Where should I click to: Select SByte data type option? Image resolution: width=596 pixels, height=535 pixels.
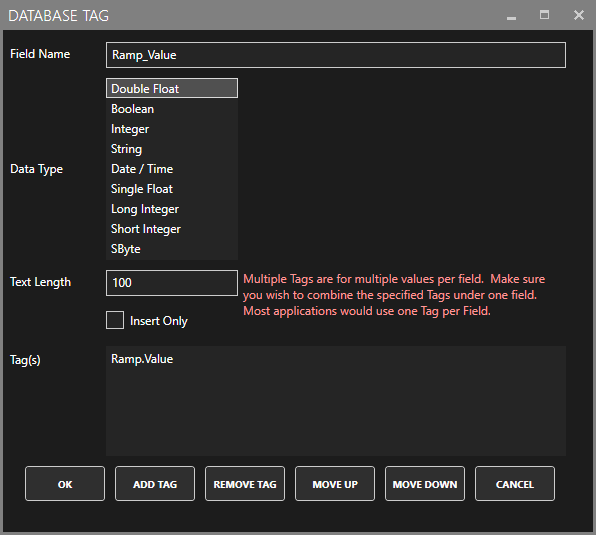pyautogui.click(x=172, y=249)
